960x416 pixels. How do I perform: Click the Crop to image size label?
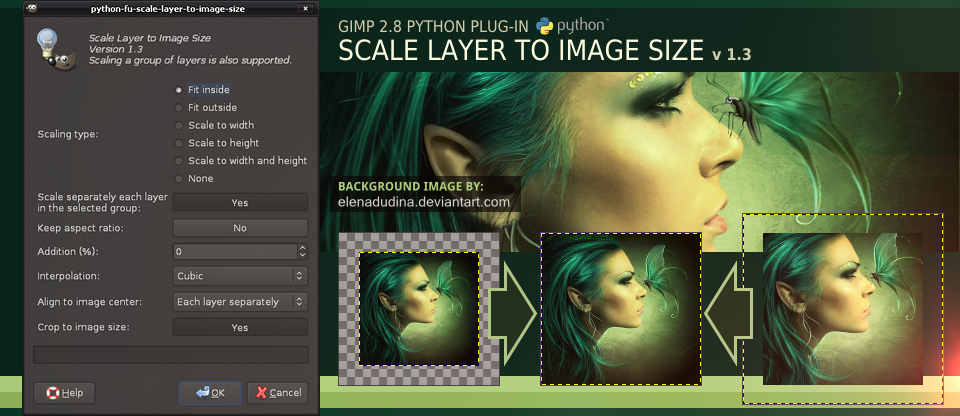[x=83, y=327]
